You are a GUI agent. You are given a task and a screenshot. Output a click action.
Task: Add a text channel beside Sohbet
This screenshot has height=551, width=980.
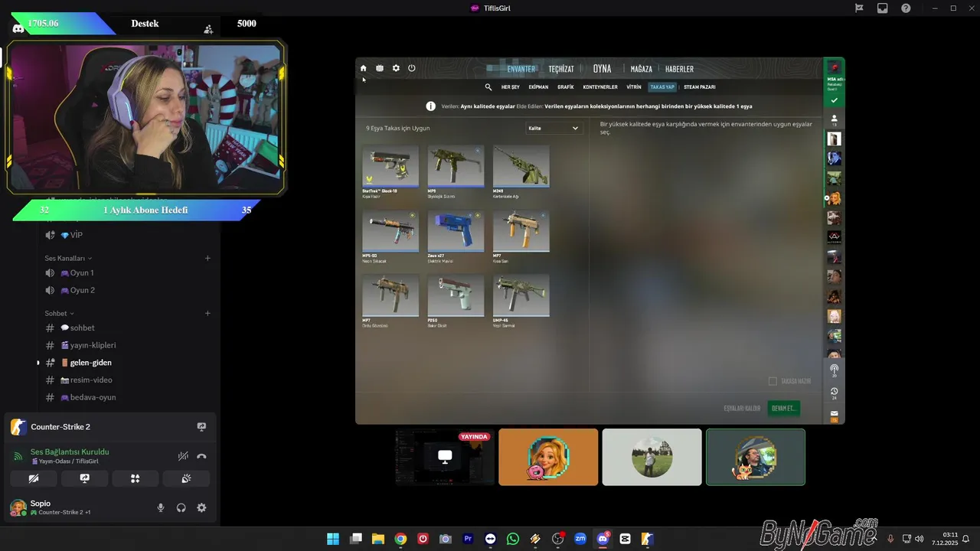tap(207, 313)
